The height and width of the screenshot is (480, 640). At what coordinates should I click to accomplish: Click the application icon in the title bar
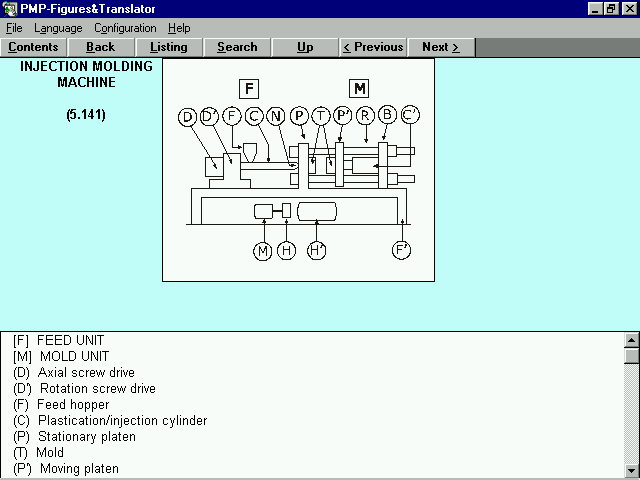[10, 8]
